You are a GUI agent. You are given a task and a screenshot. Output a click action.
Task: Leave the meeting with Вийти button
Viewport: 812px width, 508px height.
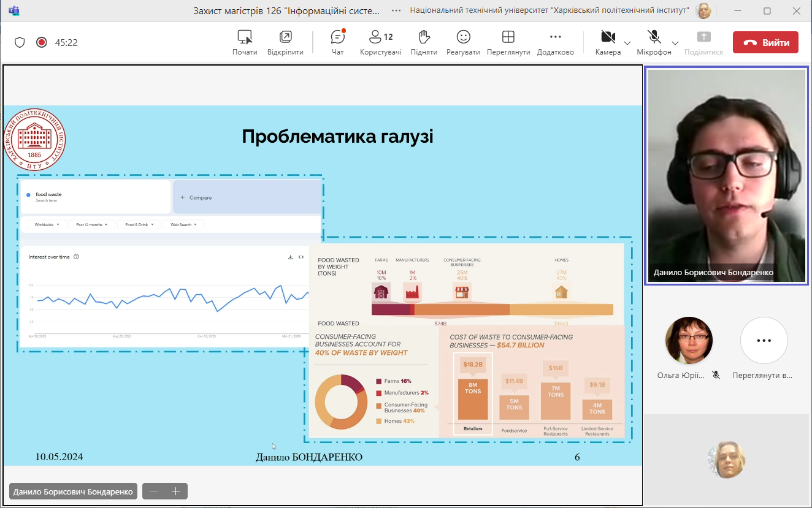(765, 42)
